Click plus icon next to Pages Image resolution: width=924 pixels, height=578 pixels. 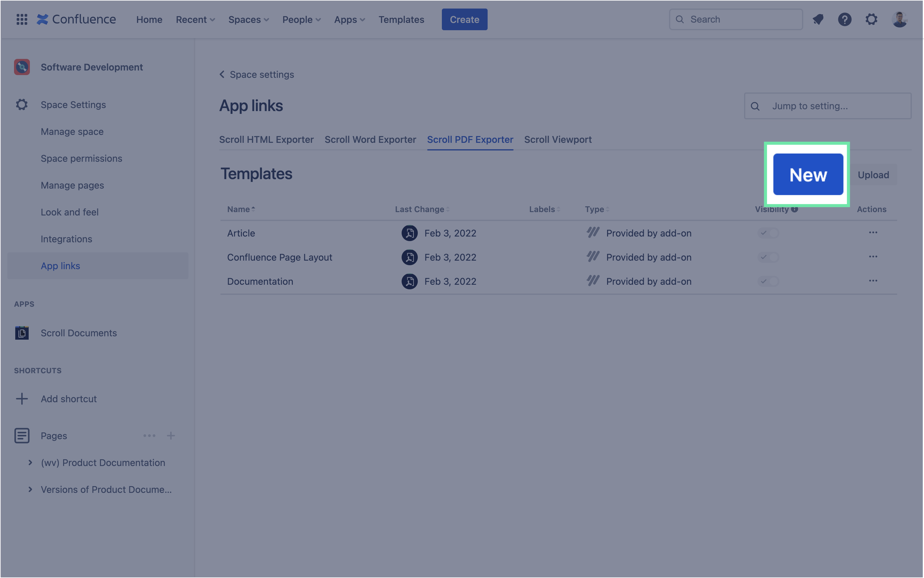click(171, 436)
